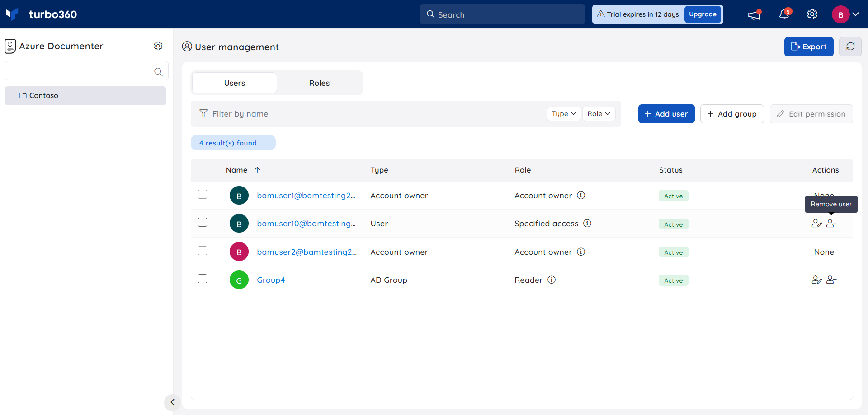Expand the profile menu chevron
The image size is (868, 415).
[855, 14]
